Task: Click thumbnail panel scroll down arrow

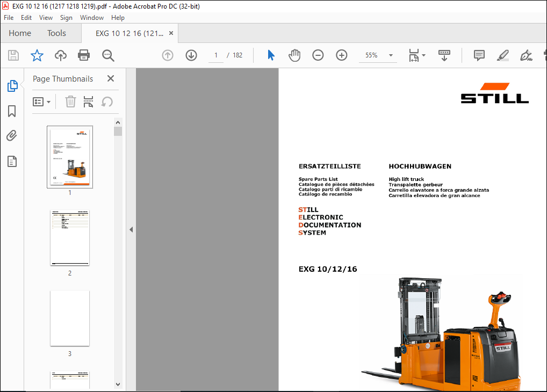Action: pyautogui.click(x=118, y=384)
